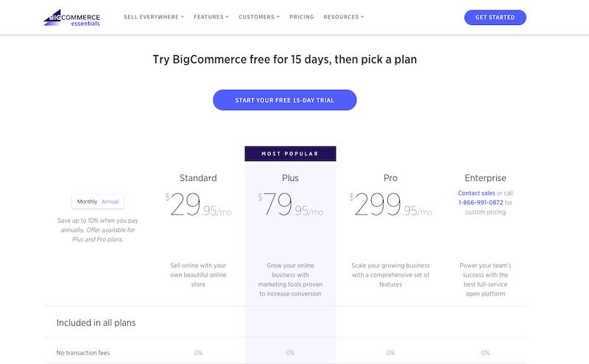This screenshot has height=364, width=589.
Task: Click the Most Popular banner
Action: tap(290, 154)
